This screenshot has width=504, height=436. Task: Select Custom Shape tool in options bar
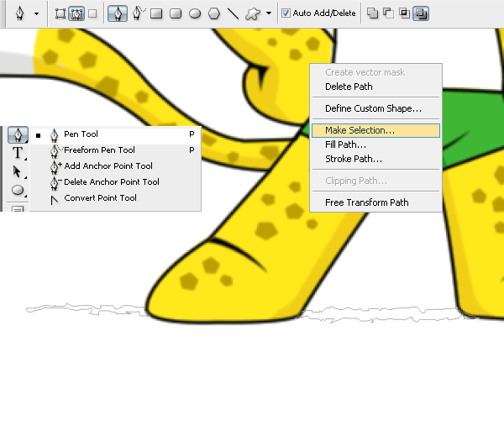252,13
